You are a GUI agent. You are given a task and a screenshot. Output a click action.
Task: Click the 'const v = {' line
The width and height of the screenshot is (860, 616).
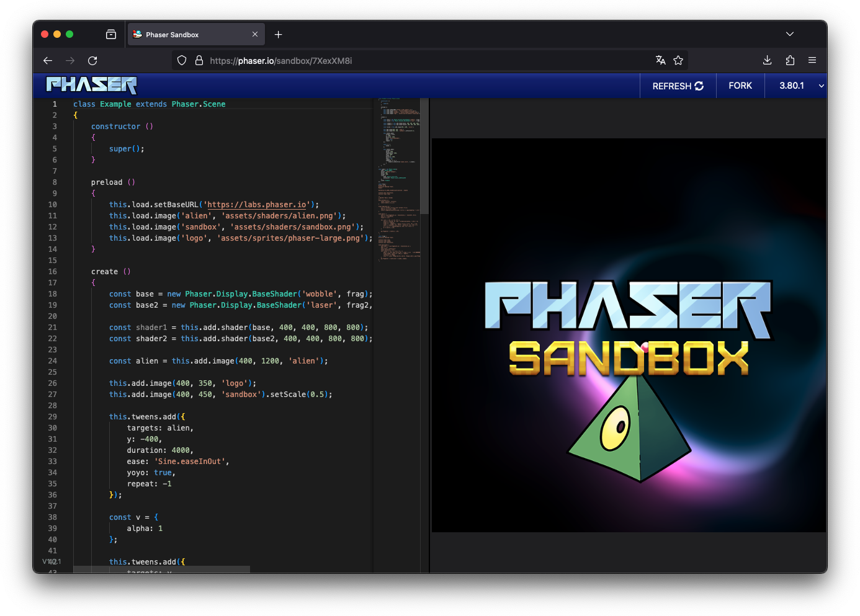click(133, 517)
